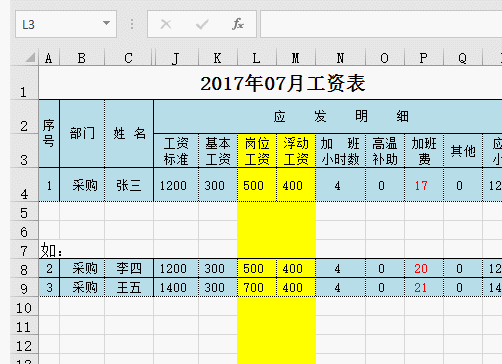Click the 基本工资 header cell
The width and height of the screenshot is (502, 364).
218,151
